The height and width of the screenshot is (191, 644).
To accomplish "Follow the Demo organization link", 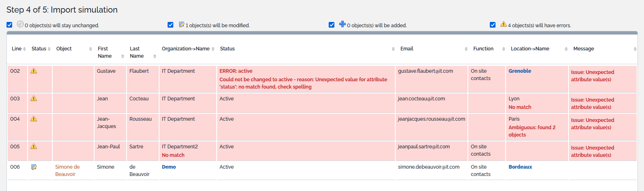I will tap(169, 167).
